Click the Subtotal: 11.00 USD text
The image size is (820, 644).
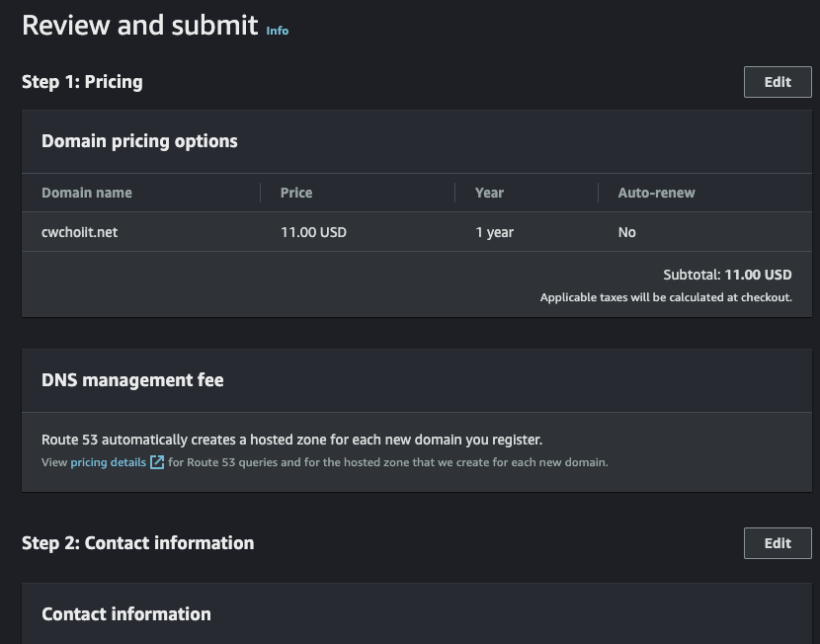727,276
